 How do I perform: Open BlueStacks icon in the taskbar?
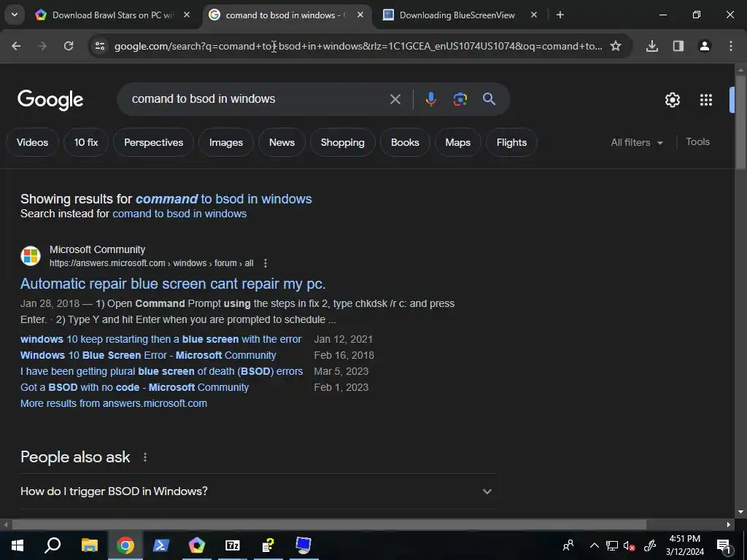pos(197,545)
